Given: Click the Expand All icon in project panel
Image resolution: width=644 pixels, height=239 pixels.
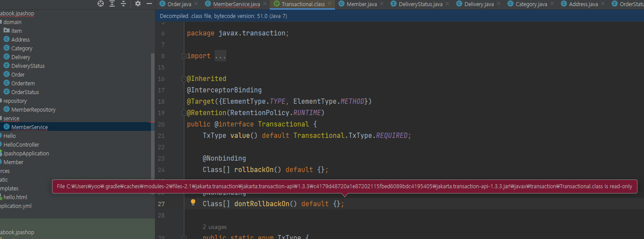Looking at the screenshot, I should pyautogui.click(x=112, y=4).
